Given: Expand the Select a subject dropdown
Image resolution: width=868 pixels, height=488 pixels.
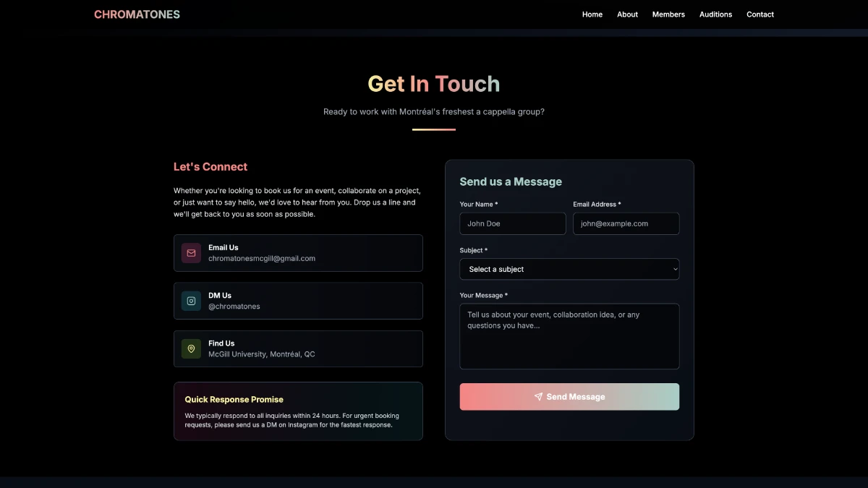Looking at the screenshot, I should click(x=569, y=269).
